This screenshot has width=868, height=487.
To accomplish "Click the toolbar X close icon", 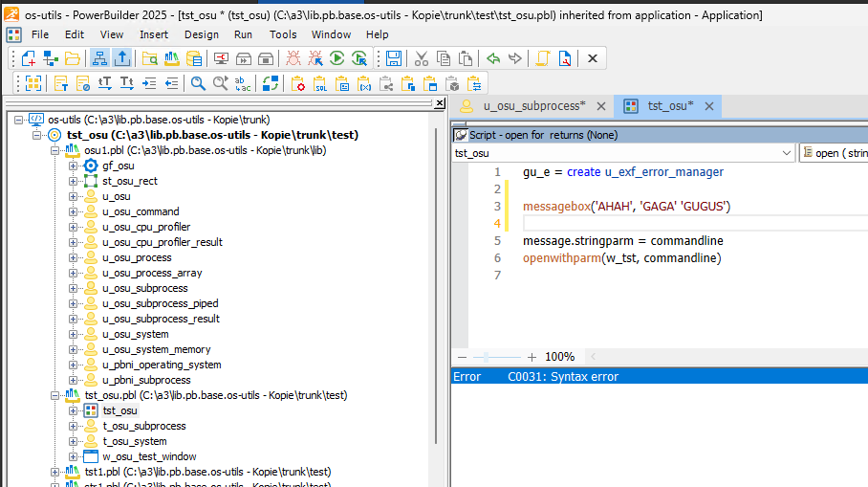I will [x=593, y=58].
